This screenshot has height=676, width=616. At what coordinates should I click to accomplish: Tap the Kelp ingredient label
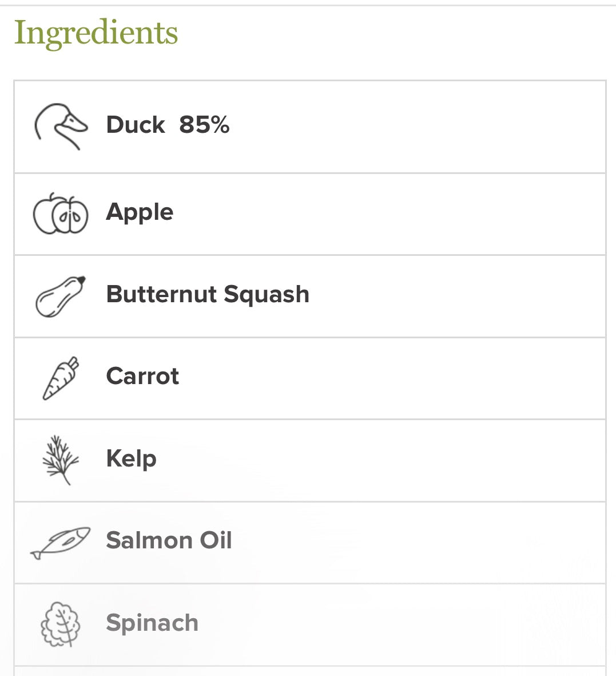coord(131,458)
